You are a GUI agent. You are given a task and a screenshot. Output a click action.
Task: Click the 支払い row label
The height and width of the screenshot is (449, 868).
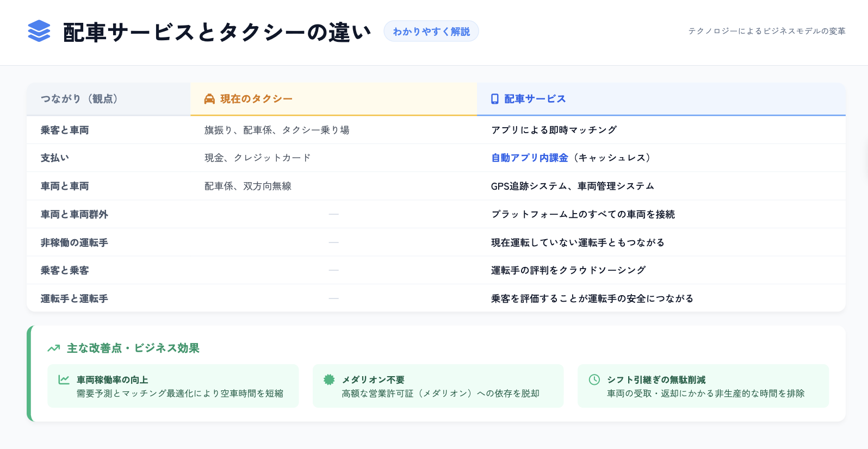[55, 158]
